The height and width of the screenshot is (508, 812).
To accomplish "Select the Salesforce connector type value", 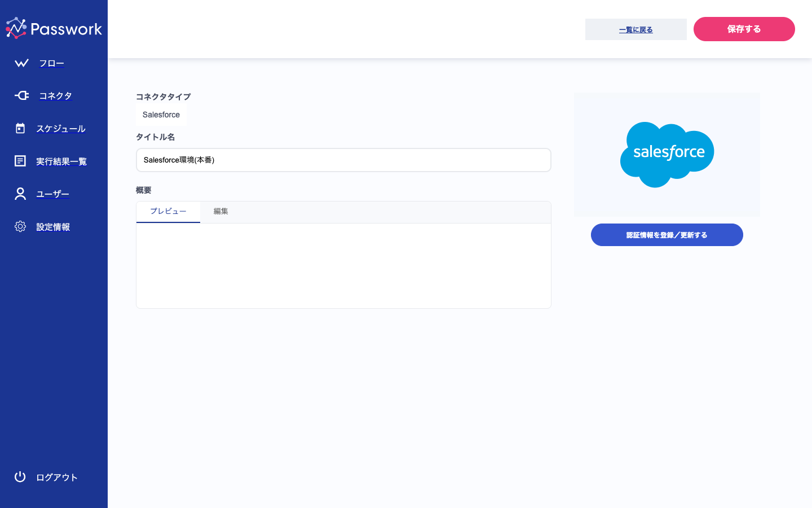I will pos(161,115).
